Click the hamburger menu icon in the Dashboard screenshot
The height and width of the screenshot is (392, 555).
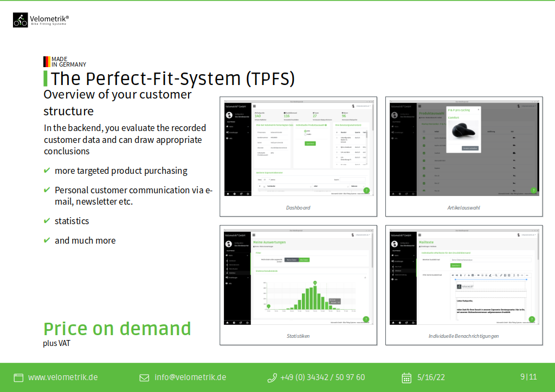(x=254, y=106)
